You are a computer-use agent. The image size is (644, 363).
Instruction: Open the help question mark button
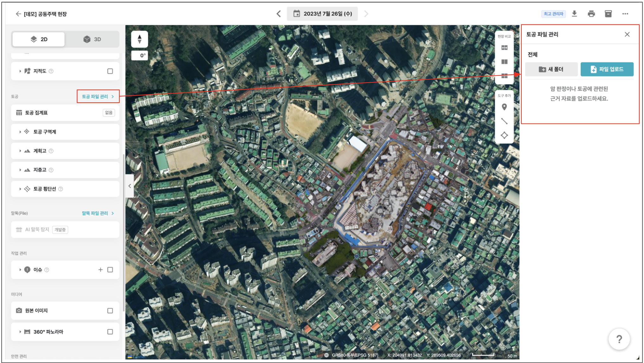coord(619,339)
